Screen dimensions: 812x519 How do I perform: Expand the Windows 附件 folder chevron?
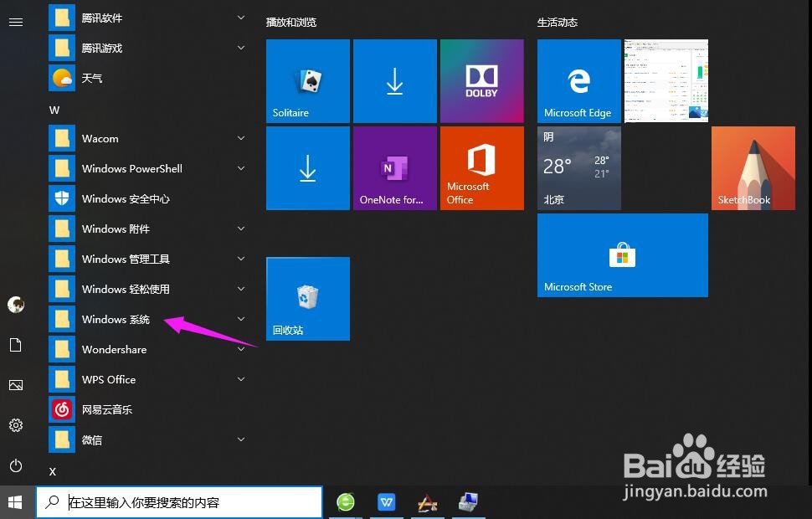pos(241,229)
